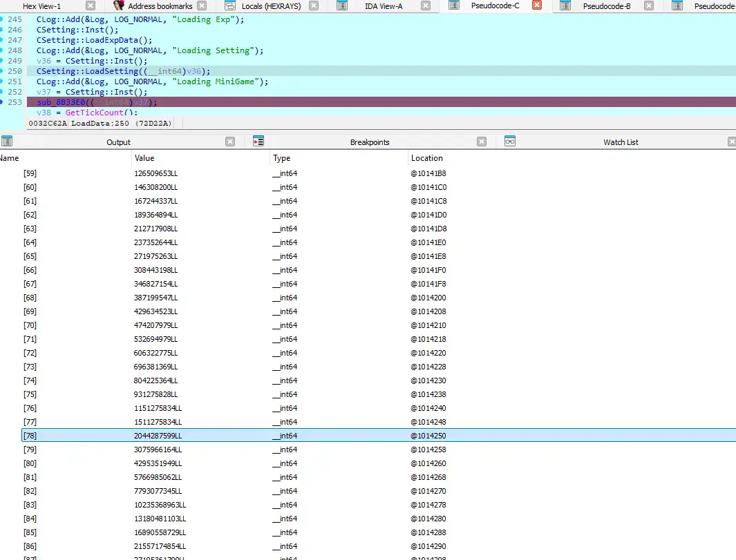Click sub_8B33E0 function on line 253
This screenshot has height=560, width=736.
pos(61,102)
